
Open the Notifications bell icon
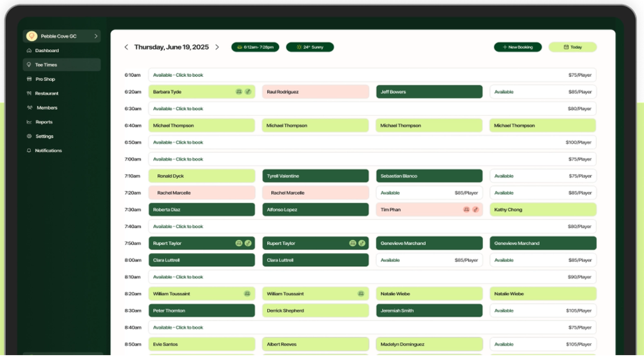pos(29,150)
